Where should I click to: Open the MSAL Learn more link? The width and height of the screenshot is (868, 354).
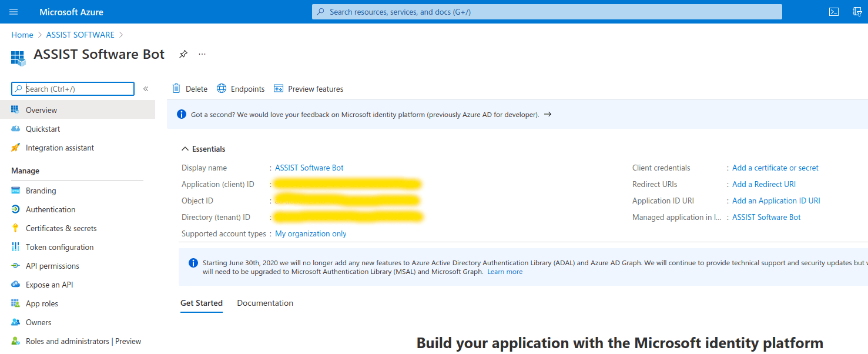pos(504,271)
